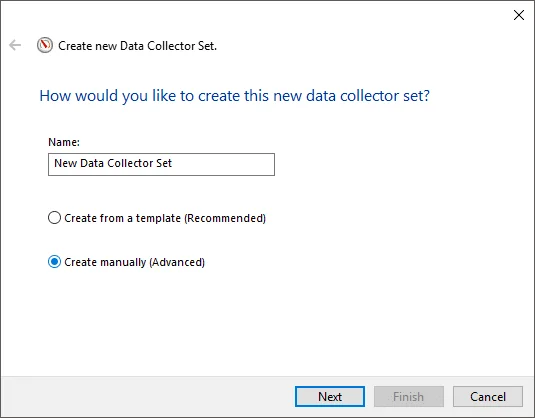Viewport: 535px width, 418px height.
Task: Click the Next button
Action: click(x=330, y=397)
